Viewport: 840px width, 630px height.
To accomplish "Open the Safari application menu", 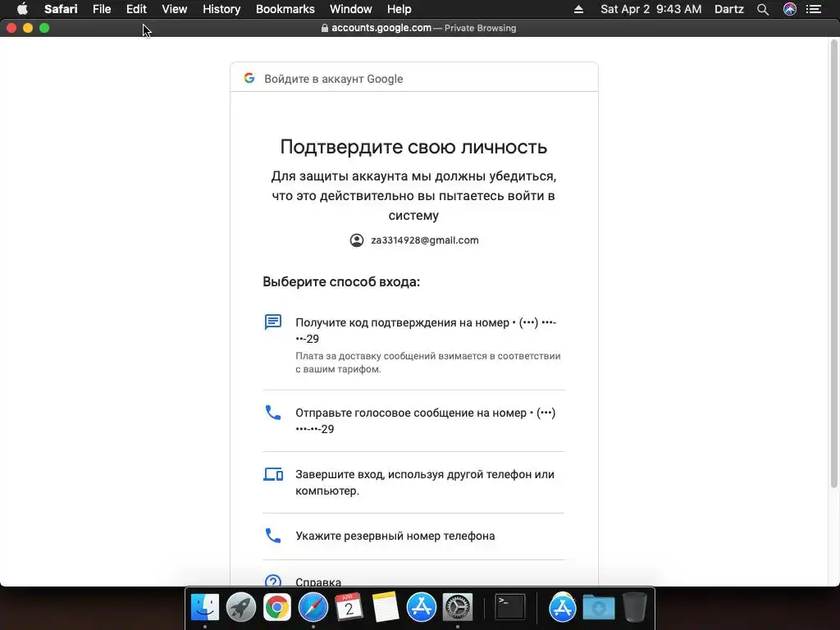I will point(61,9).
